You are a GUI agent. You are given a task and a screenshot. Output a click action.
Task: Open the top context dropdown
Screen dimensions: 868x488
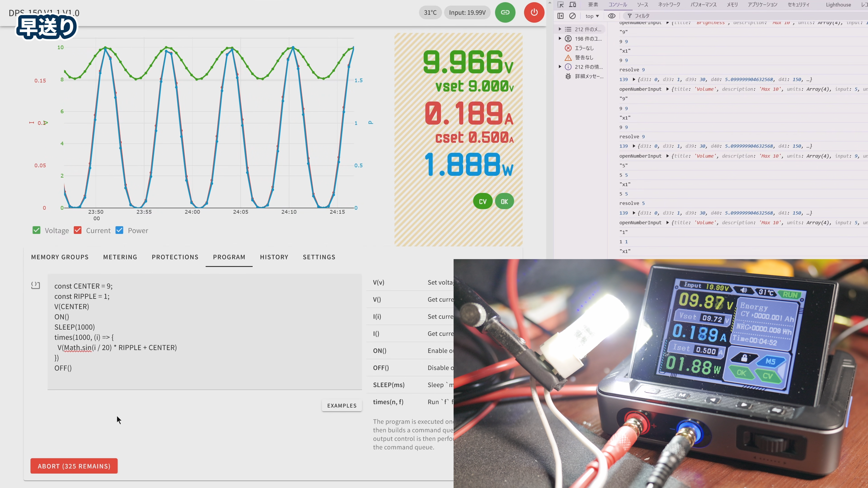click(592, 16)
